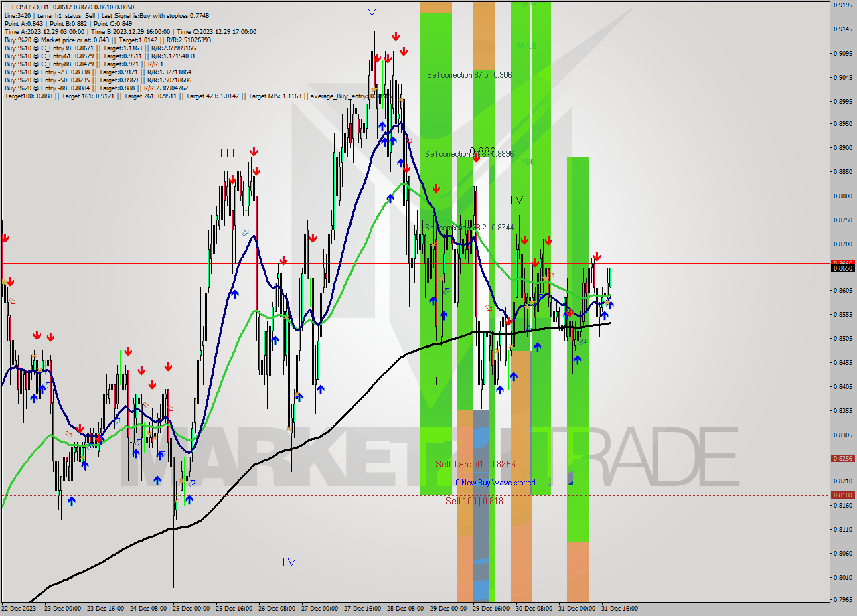This screenshot has height=616, width=857.
Task: Click the '22 Dec 2023' time axis label
Action: [x=19, y=609]
